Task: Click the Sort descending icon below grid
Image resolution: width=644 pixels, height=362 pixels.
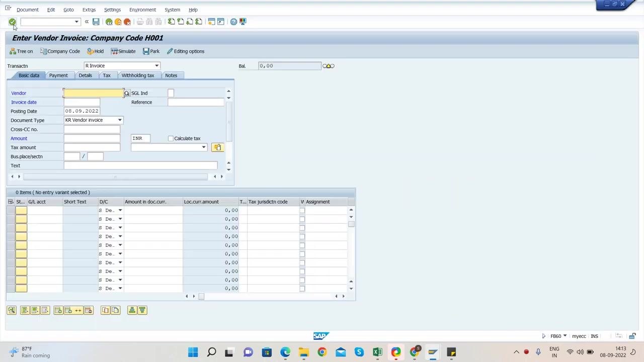Action: pyautogui.click(x=142, y=310)
